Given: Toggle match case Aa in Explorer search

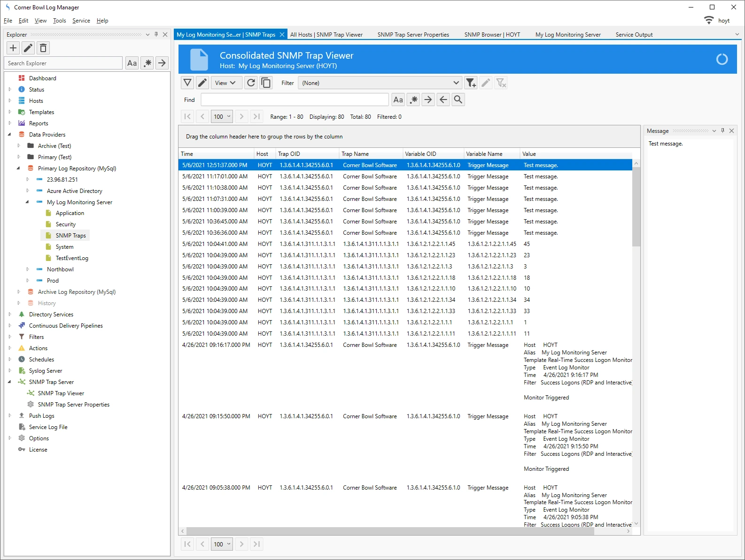Looking at the screenshot, I should [132, 63].
